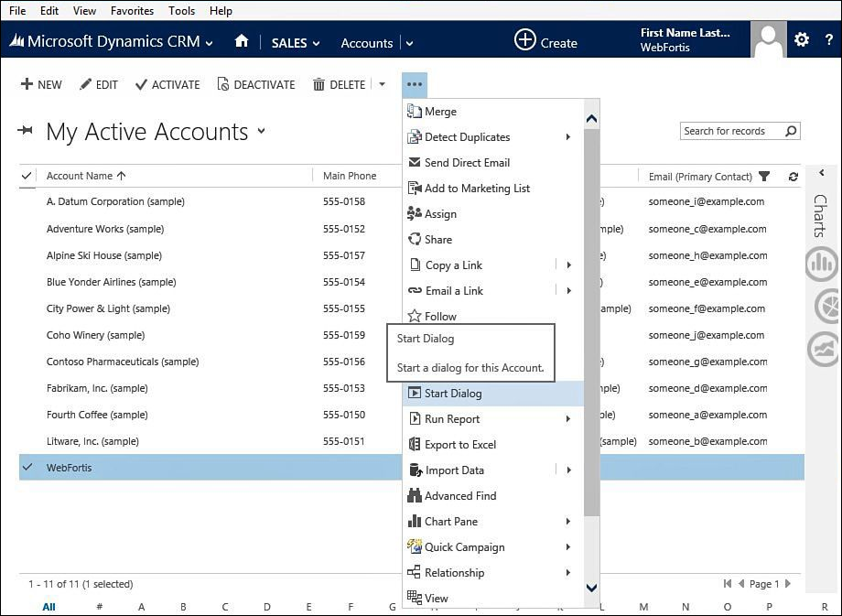Go to the next page of records
Screen dimensions: 842x616
pos(788,584)
